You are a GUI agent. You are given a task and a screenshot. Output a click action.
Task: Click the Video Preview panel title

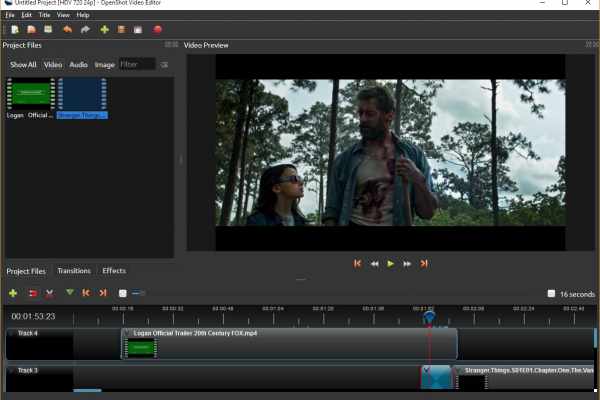tap(206, 45)
